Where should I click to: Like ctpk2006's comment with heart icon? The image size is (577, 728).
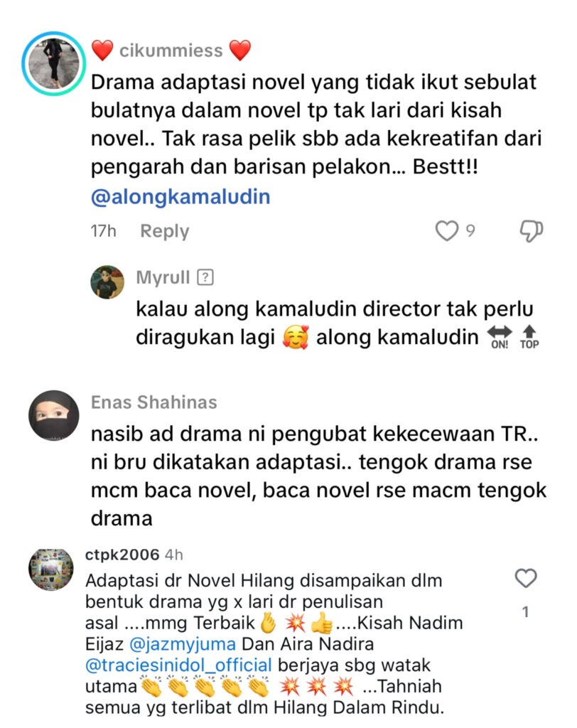point(526,579)
